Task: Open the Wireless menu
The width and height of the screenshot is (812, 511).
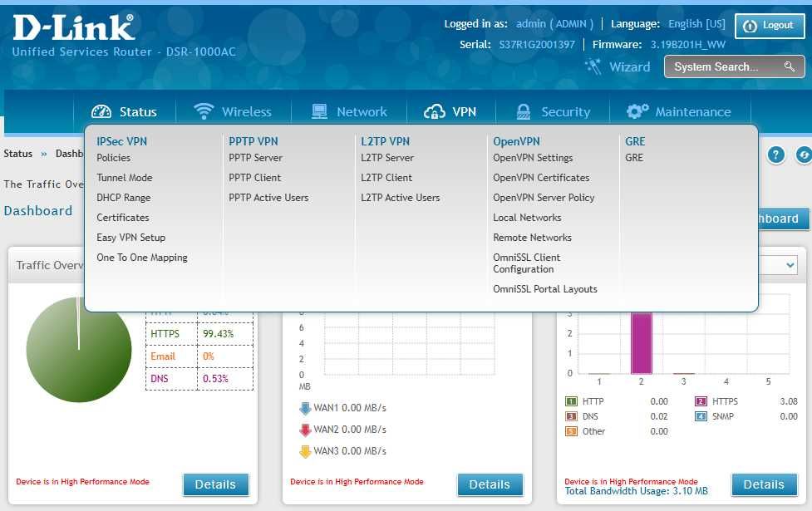Action: pos(233,112)
